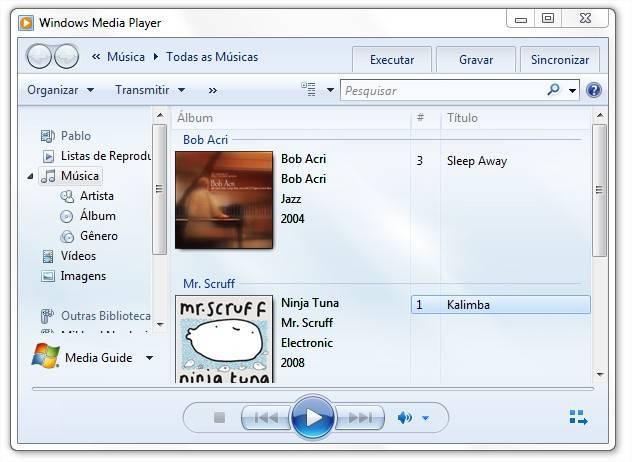This screenshot has height=462, width=632.
Task: Show more toolbar commands chevron
Action: click(213, 90)
